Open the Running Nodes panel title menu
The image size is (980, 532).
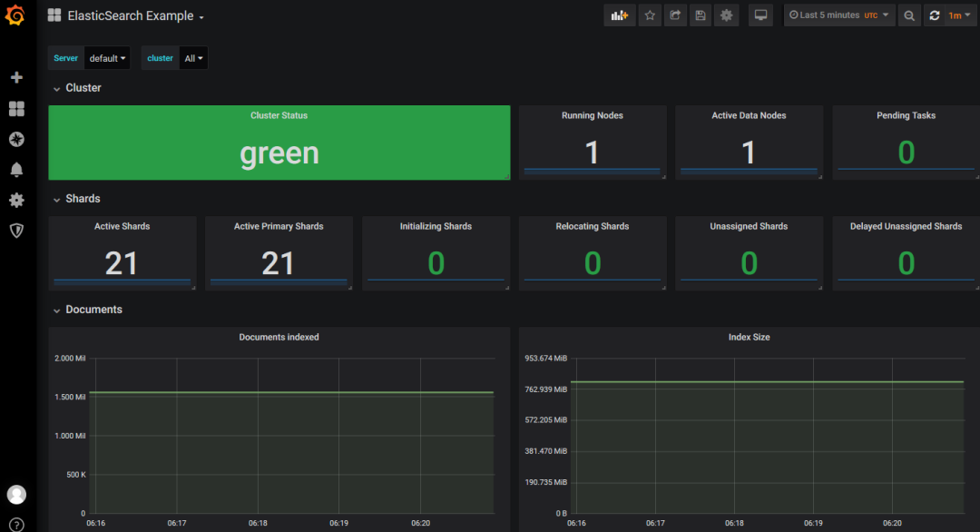(593, 115)
